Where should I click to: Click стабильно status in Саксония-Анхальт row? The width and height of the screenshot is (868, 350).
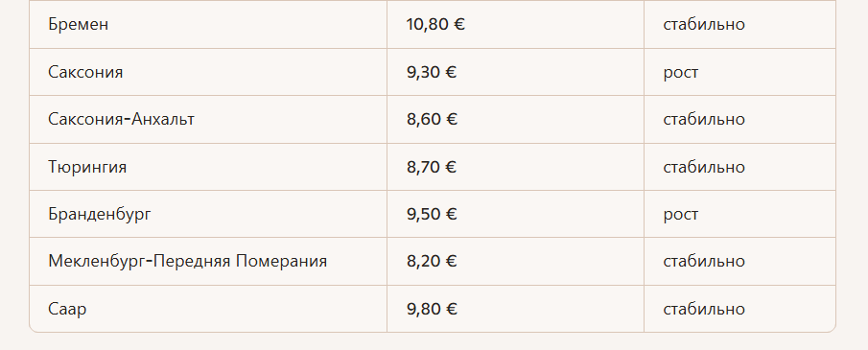click(x=704, y=119)
